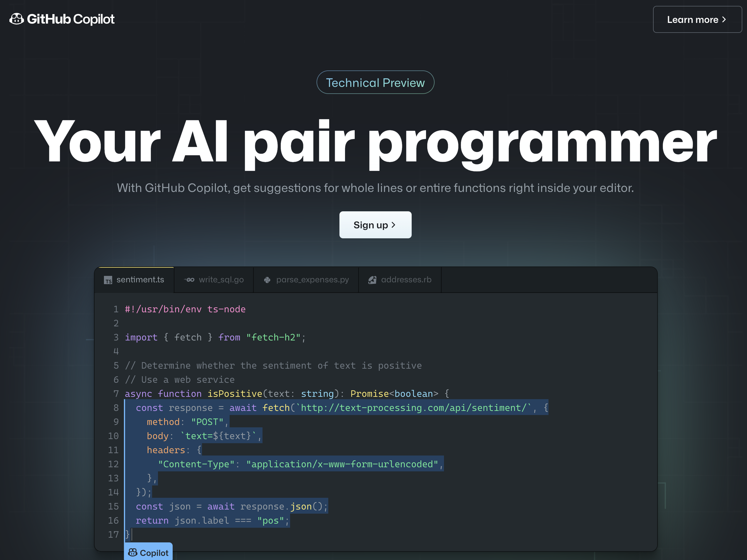
Task: Click the body `text=${text}` line
Action: 204,436
